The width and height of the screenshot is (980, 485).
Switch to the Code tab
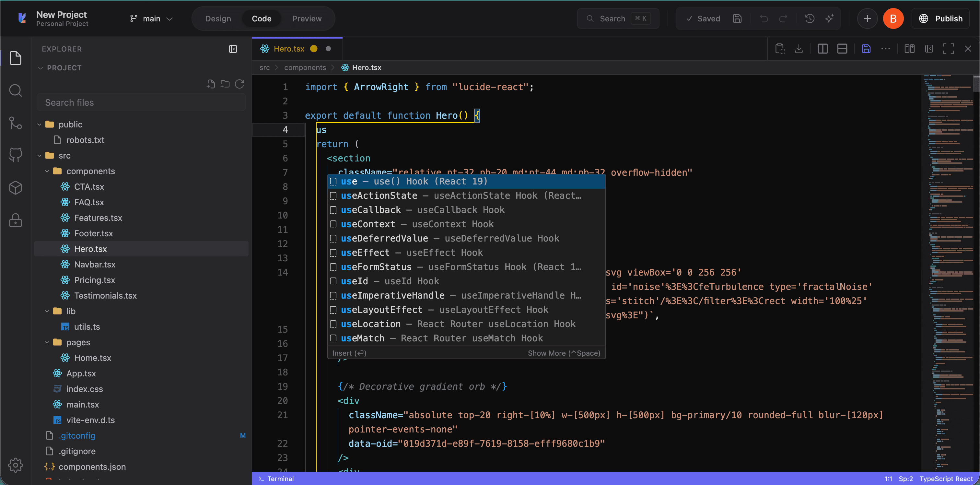pyautogui.click(x=261, y=19)
